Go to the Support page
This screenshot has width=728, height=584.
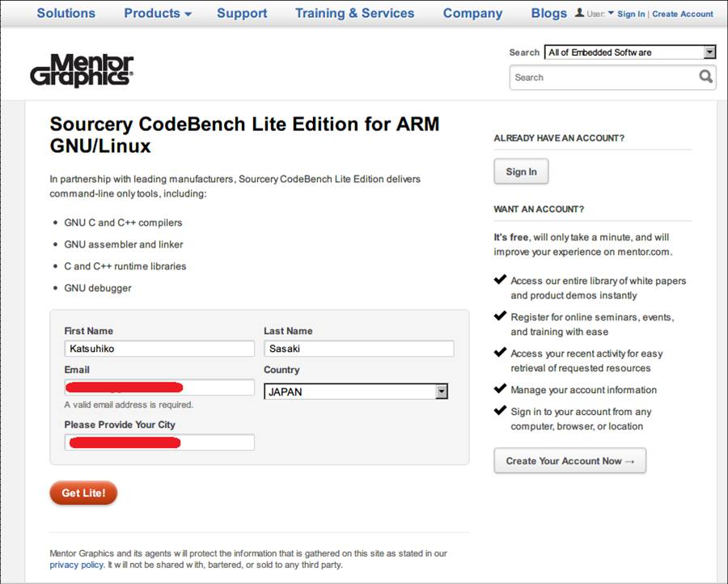coord(242,13)
